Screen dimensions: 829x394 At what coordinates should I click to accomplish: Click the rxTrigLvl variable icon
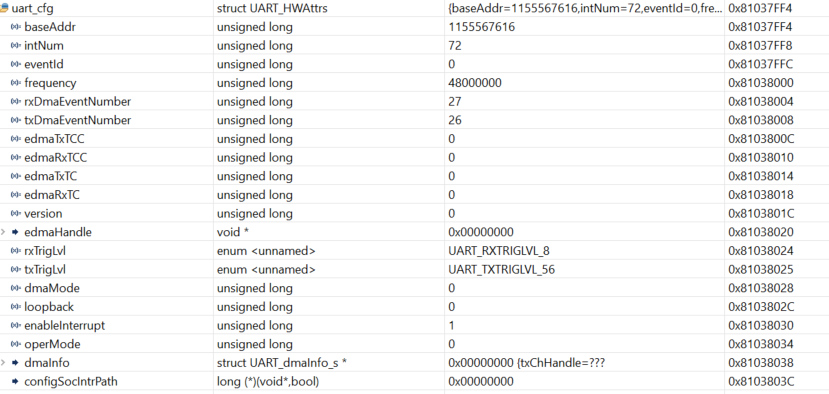coord(16,251)
